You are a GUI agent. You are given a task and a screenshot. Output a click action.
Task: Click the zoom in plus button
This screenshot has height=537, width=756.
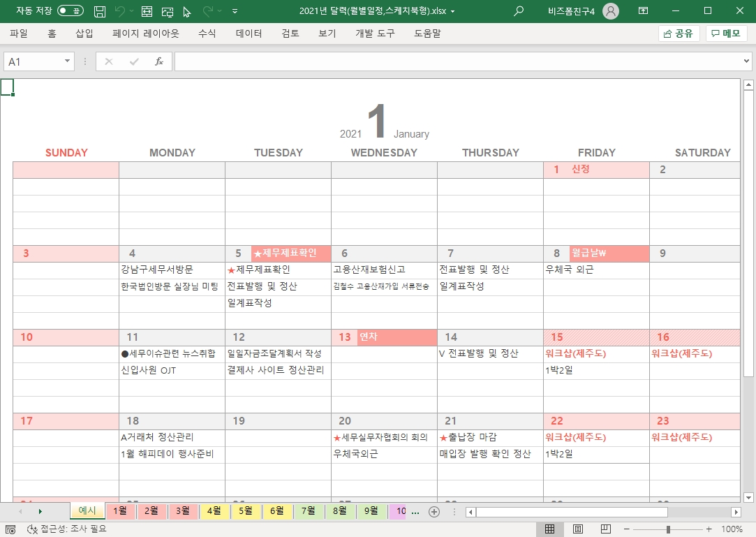coord(709,529)
